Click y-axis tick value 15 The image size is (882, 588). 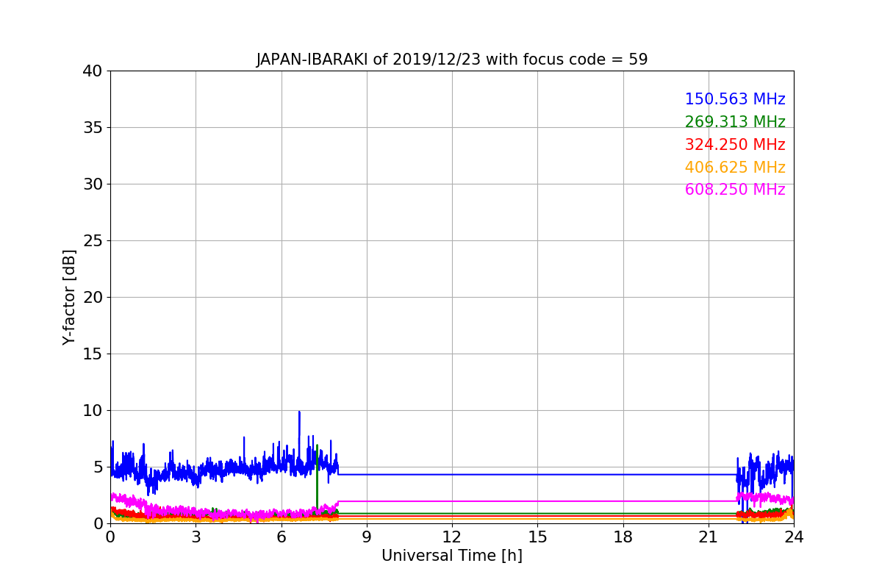click(x=93, y=354)
